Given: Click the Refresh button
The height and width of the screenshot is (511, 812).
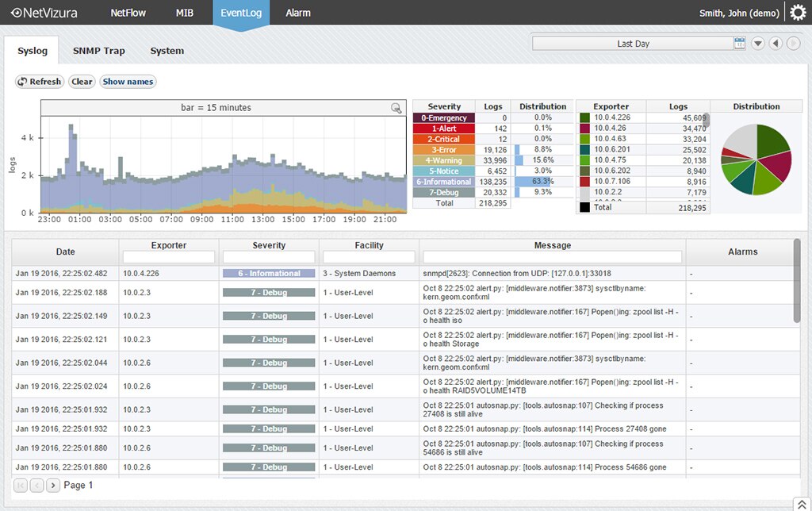Looking at the screenshot, I should tap(40, 82).
